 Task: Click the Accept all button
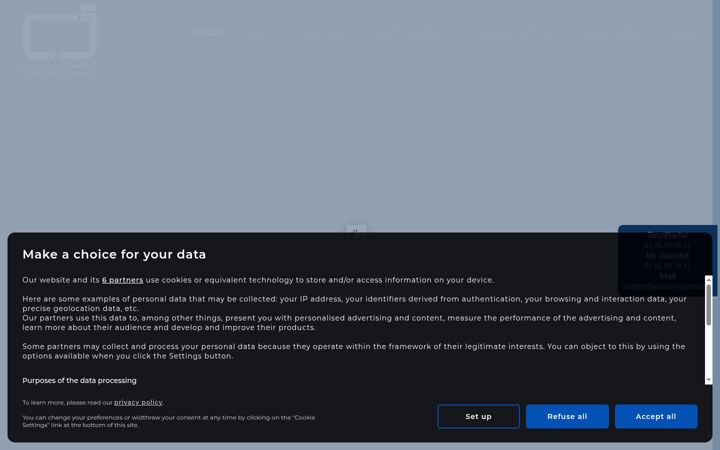pyautogui.click(x=656, y=416)
